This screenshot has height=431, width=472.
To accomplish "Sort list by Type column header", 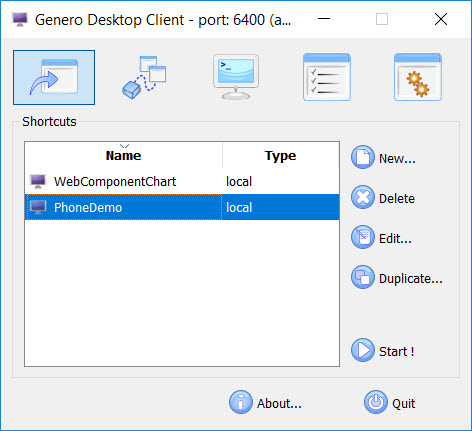I will pos(281,155).
